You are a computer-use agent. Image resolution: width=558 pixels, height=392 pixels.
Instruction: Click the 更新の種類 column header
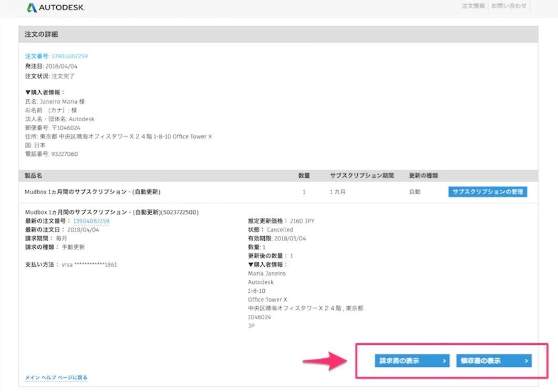[423, 176]
